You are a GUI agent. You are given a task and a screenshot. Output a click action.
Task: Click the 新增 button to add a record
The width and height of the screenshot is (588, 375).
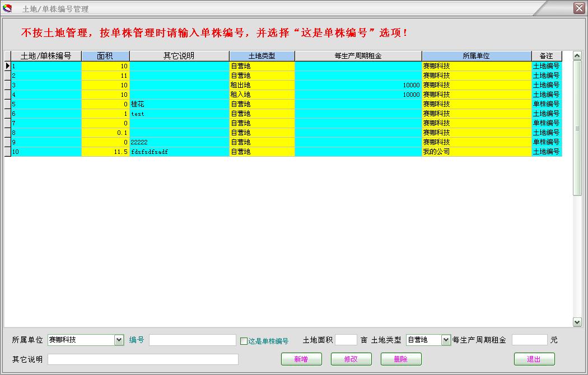click(x=301, y=359)
